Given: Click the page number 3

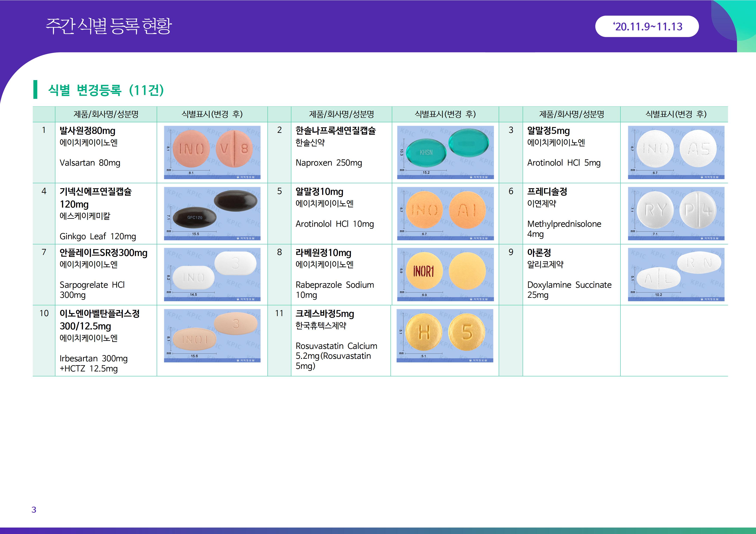Looking at the screenshot, I should 34,509.
